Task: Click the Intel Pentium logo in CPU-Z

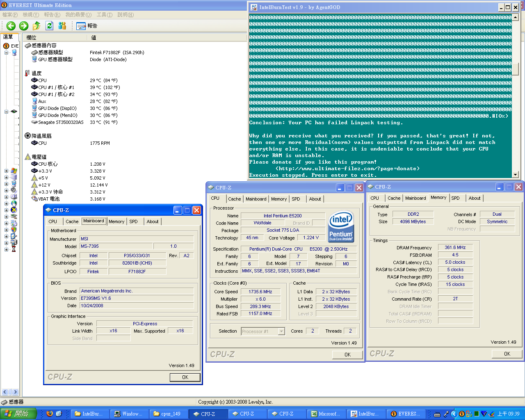Action: [x=341, y=226]
